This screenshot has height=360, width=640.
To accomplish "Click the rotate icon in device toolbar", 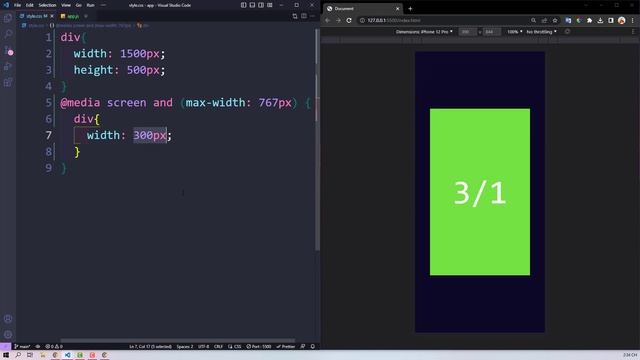I will [567, 32].
